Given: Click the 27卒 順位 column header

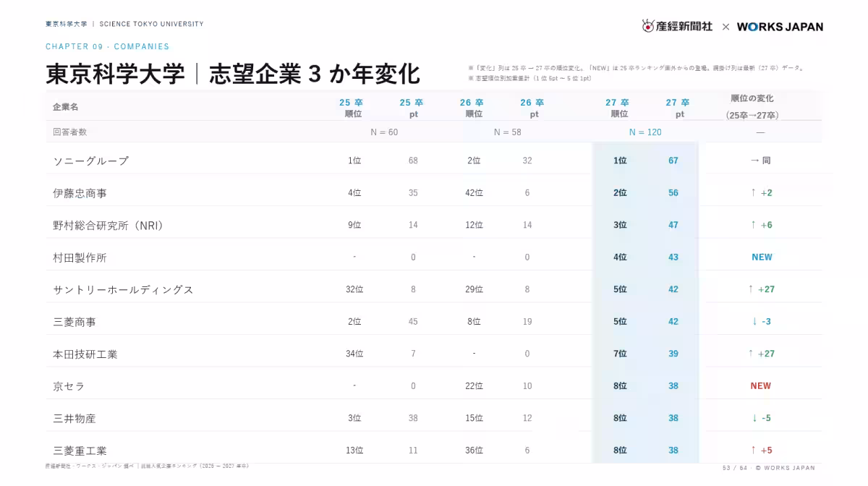Looking at the screenshot, I should tap(618, 108).
